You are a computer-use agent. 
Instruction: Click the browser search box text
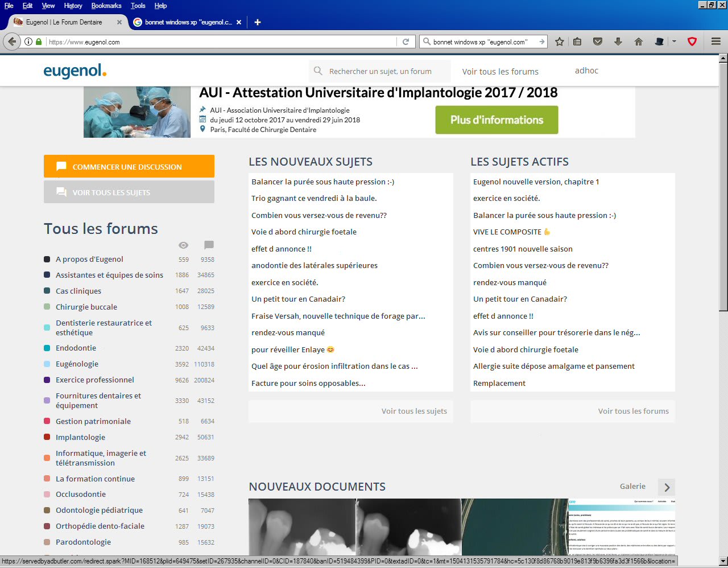tap(480, 42)
